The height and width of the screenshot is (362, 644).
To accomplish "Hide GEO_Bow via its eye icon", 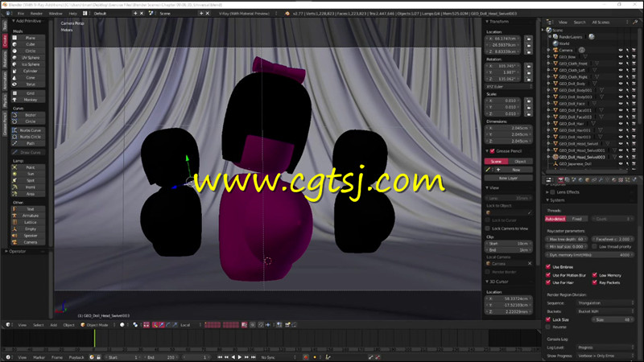I will [x=621, y=57].
